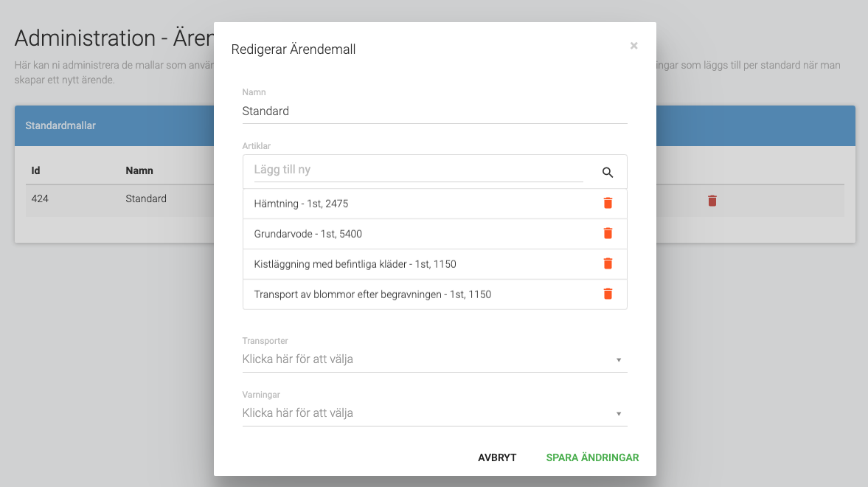Focus the Namn field containing Standard
Screen dimensions: 868x487
click(x=434, y=111)
